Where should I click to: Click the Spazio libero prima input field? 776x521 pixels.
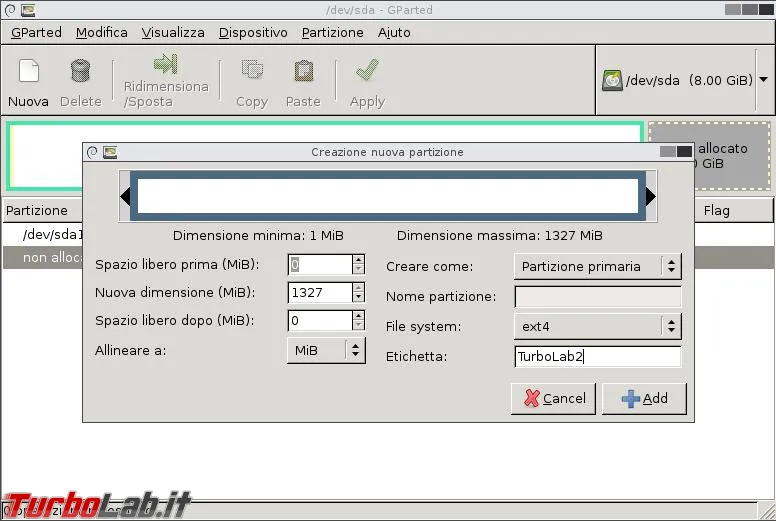tap(320, 265)
